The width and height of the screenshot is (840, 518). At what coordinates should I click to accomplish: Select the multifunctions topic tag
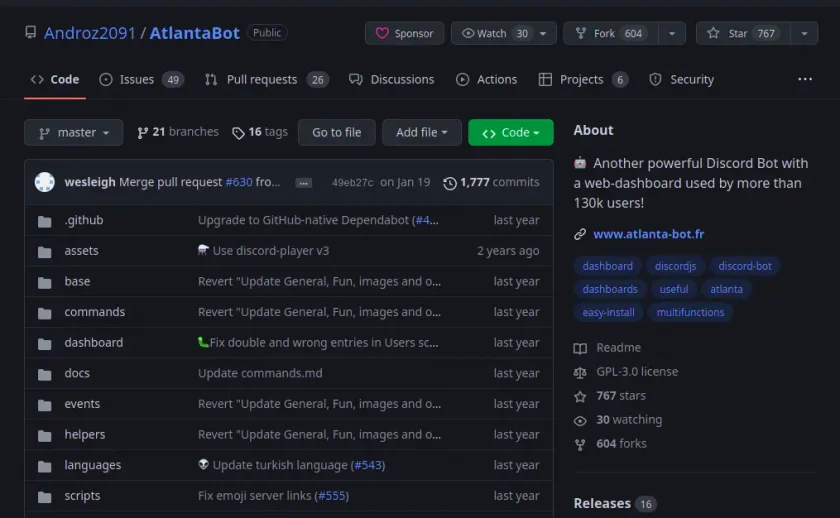point(690,312)
